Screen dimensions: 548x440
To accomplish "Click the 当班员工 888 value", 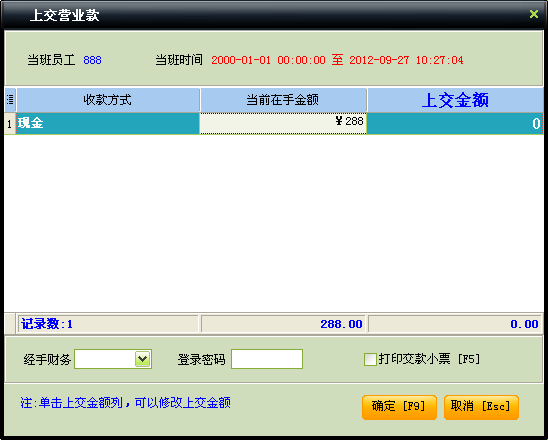I will click(x=92, y=60).
